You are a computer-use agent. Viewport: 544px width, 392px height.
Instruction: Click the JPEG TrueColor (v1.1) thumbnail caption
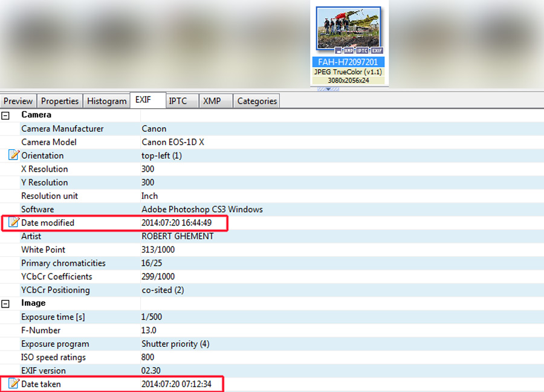(348, 72)
